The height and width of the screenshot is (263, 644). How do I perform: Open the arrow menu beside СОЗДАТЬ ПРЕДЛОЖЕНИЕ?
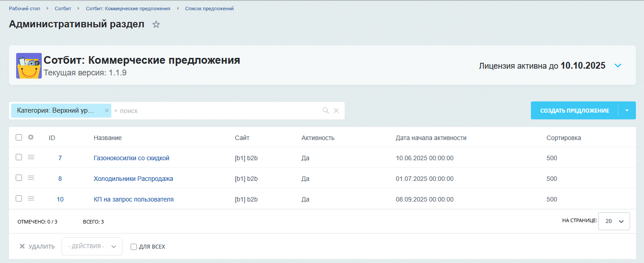(627, 110)
